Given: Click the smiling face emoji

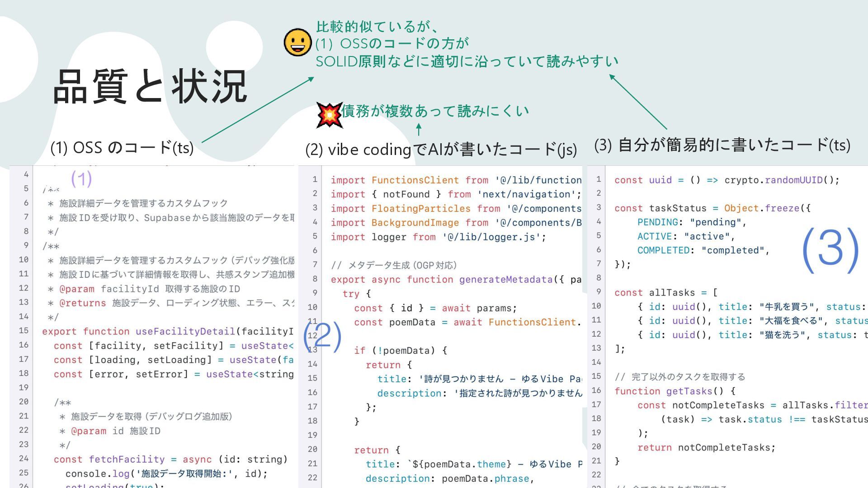Looking at the screenshot, I should coord(297,43).
